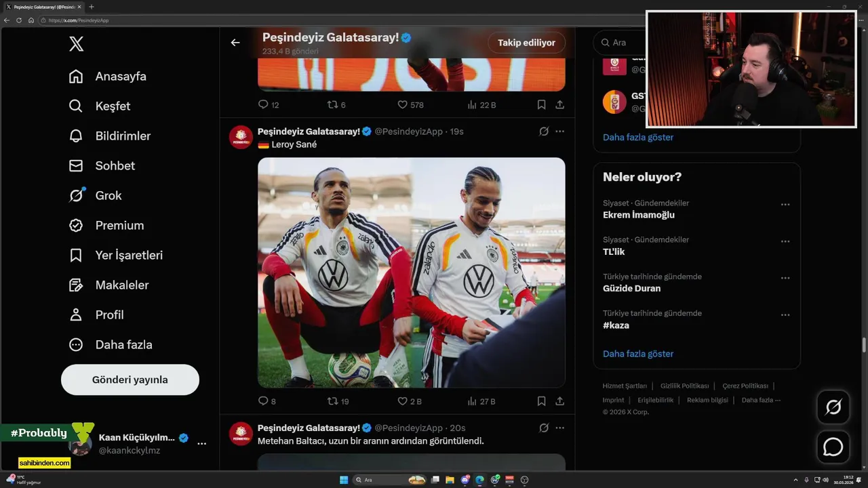The width and height of the screenshot is (868, 488).
Task: Open Keşfet explore page
Action: click(x=100, y=106)
